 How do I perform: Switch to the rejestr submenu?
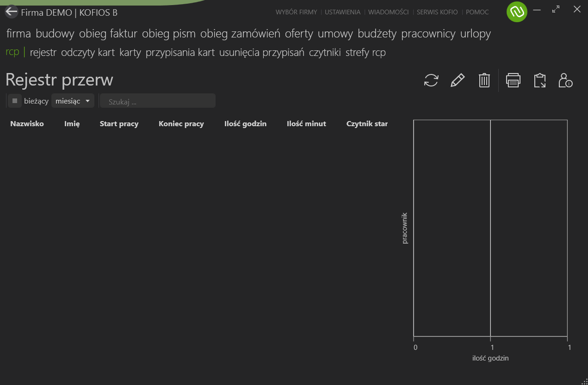(x=43, y=53)
